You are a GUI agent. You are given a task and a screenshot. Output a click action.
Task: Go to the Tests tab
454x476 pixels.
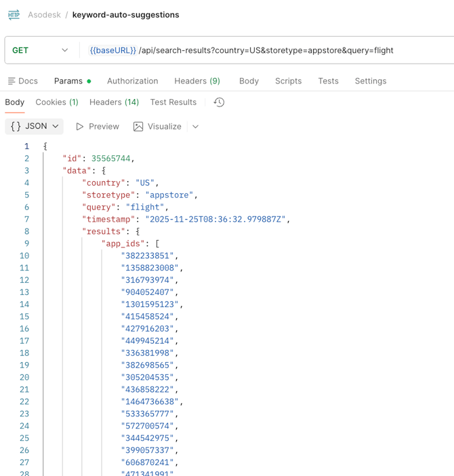328,81
